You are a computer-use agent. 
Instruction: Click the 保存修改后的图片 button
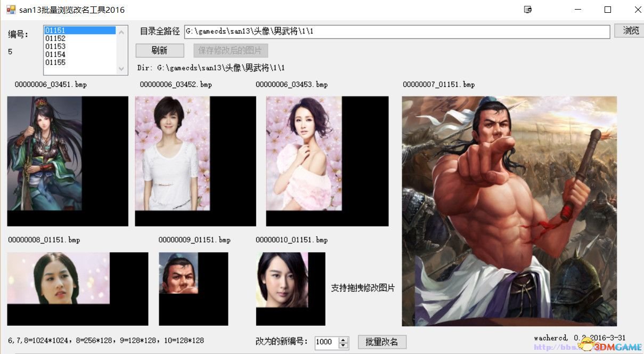[x=231, y=51]
